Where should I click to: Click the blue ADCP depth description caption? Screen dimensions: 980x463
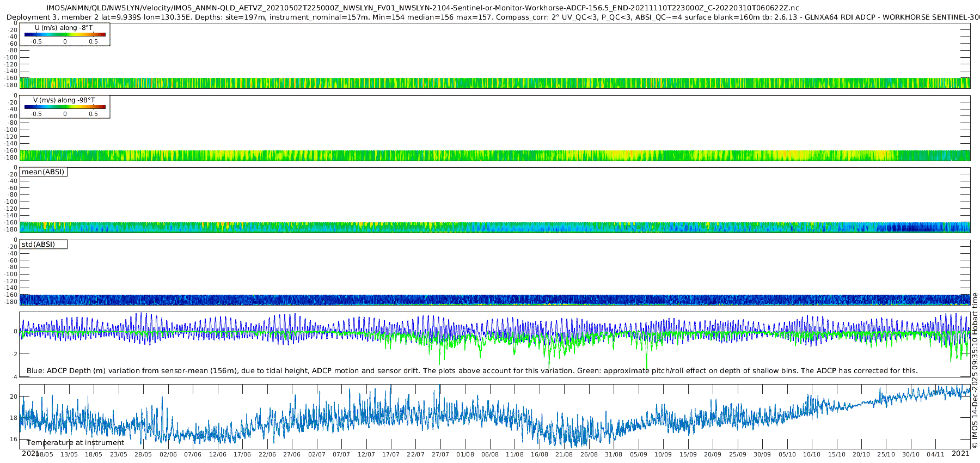(x=471, y=371)
